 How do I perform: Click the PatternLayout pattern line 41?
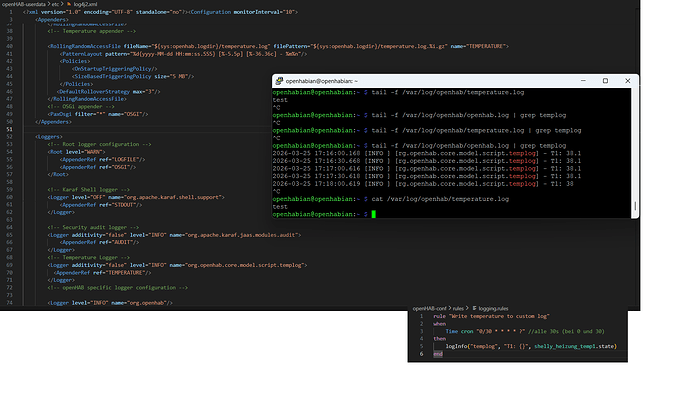coord(184,54)
